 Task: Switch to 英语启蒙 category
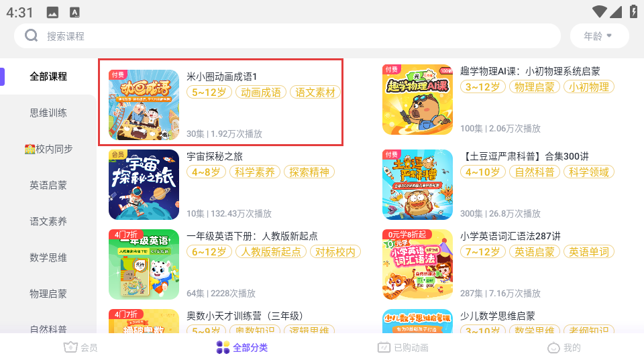48,185
